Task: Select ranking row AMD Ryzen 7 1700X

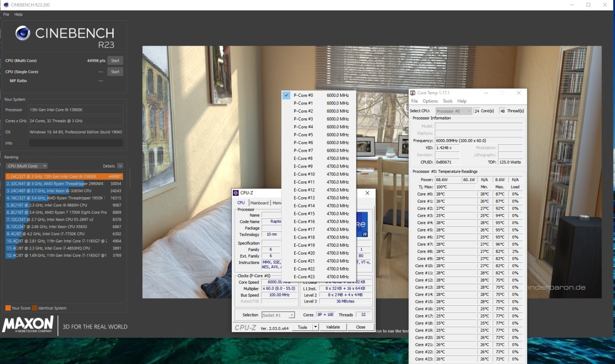Action: point(64,212)
